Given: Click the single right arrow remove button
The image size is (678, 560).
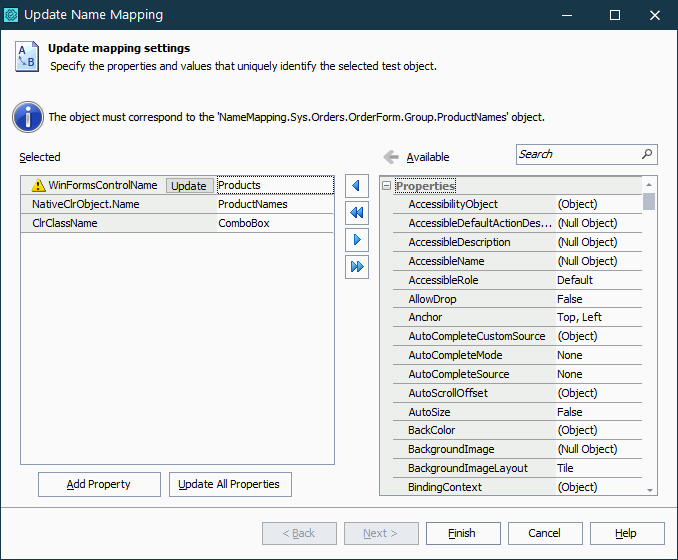Looking at the screenshot, I should (356, 240).
